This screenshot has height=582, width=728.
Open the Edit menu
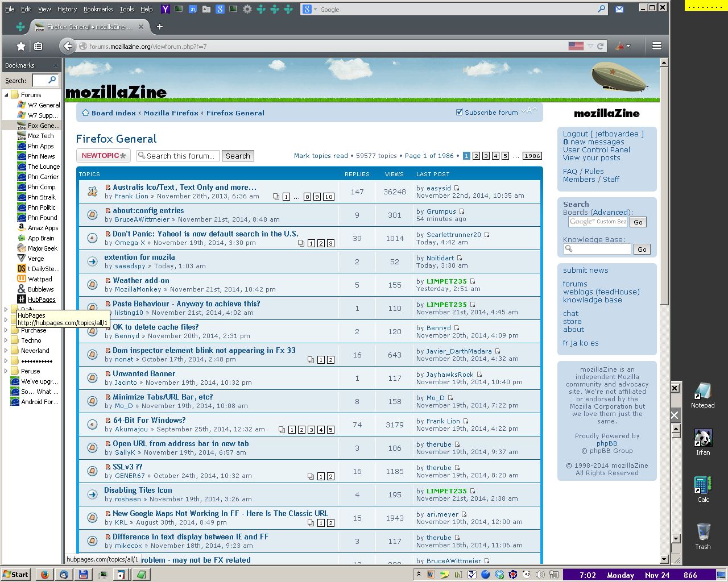click(26, 9)
